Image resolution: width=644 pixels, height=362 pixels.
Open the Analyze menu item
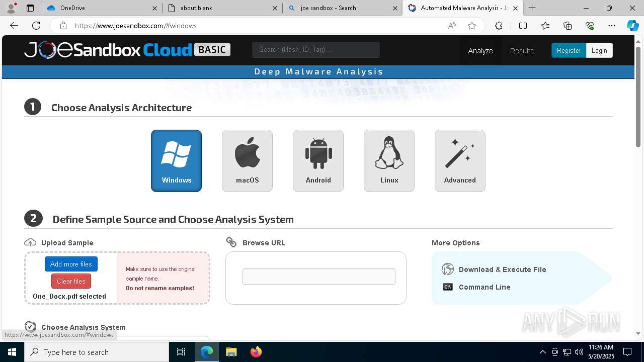(480, 51)
